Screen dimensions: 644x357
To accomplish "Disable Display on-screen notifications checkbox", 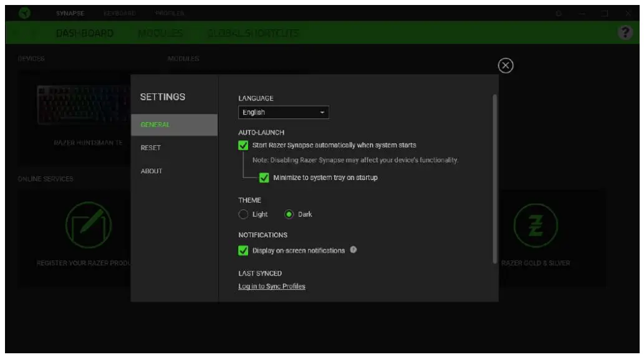I will 243,250.
